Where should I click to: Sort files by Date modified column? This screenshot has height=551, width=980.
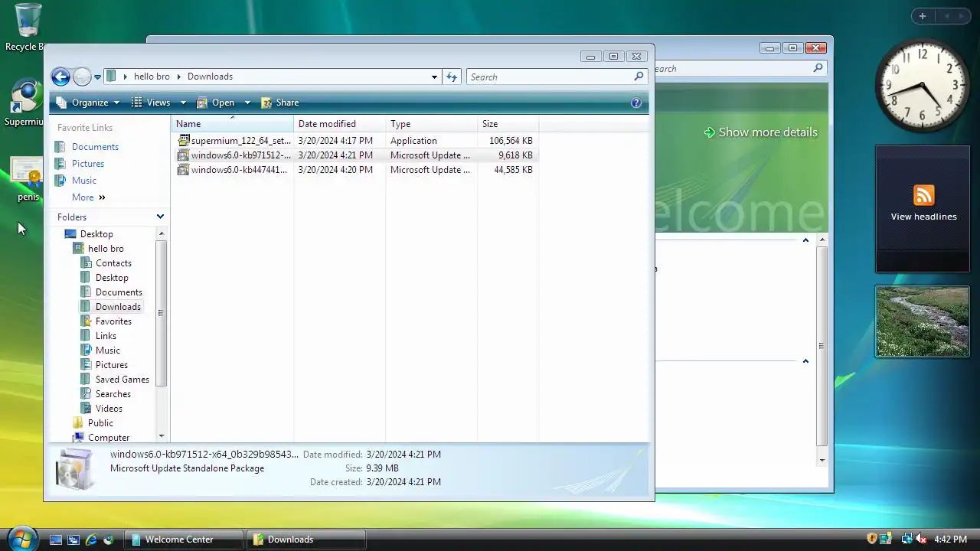pyautogui.click(x=339, y=124)
